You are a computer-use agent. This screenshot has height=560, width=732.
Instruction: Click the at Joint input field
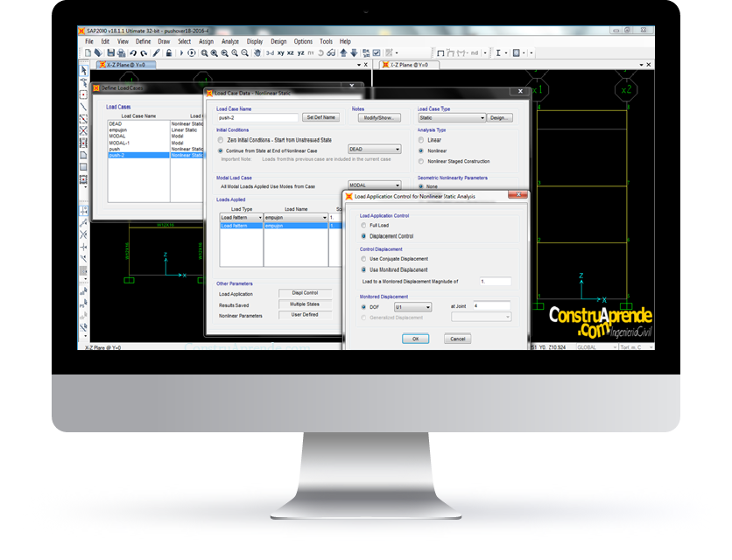click(x=491, y=306)
